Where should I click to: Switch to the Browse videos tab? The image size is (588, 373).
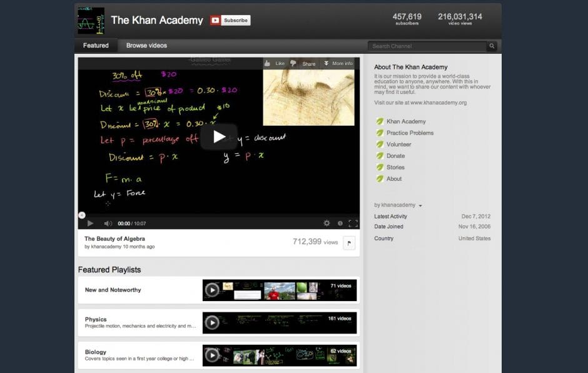coord(146,46)
